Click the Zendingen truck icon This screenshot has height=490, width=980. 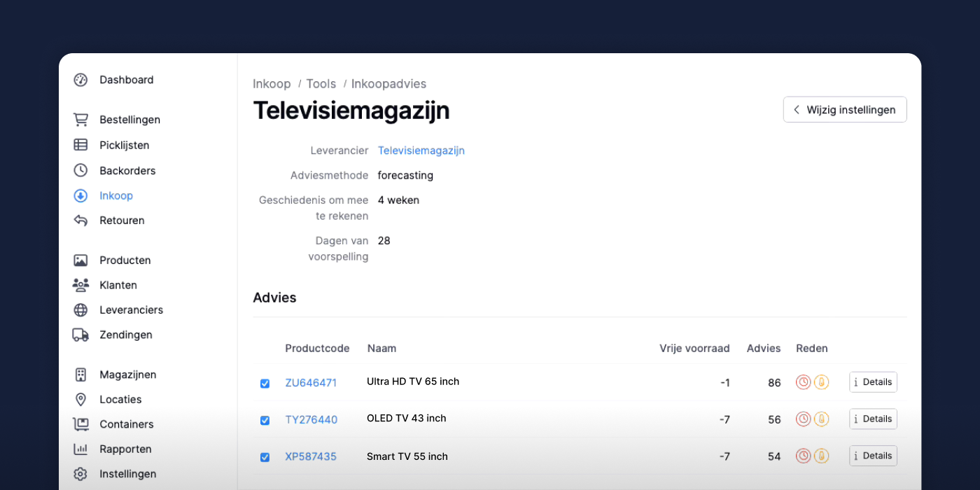pos(80,335)
